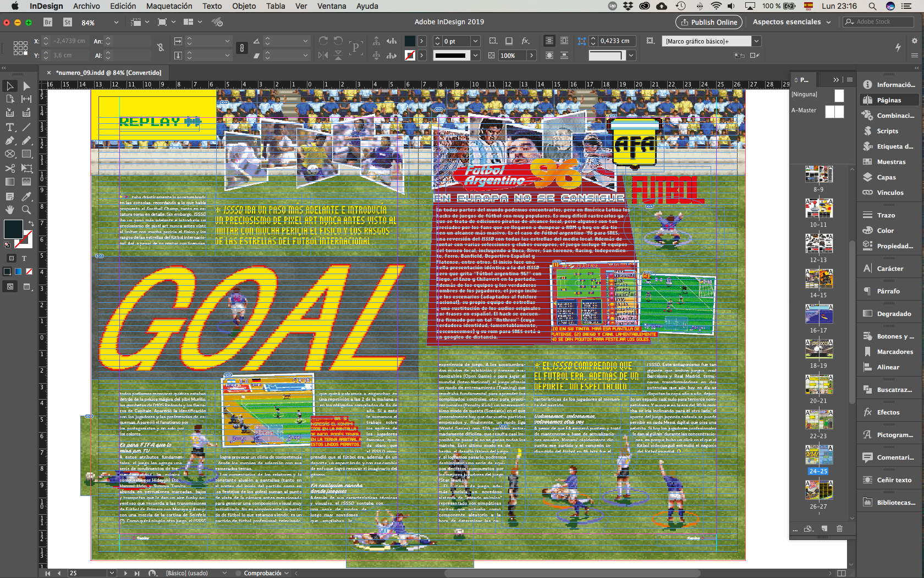The height and width of the screenshot is (578, 924).
Task: Click the fx effects icon in control bar
Action: 525,41
